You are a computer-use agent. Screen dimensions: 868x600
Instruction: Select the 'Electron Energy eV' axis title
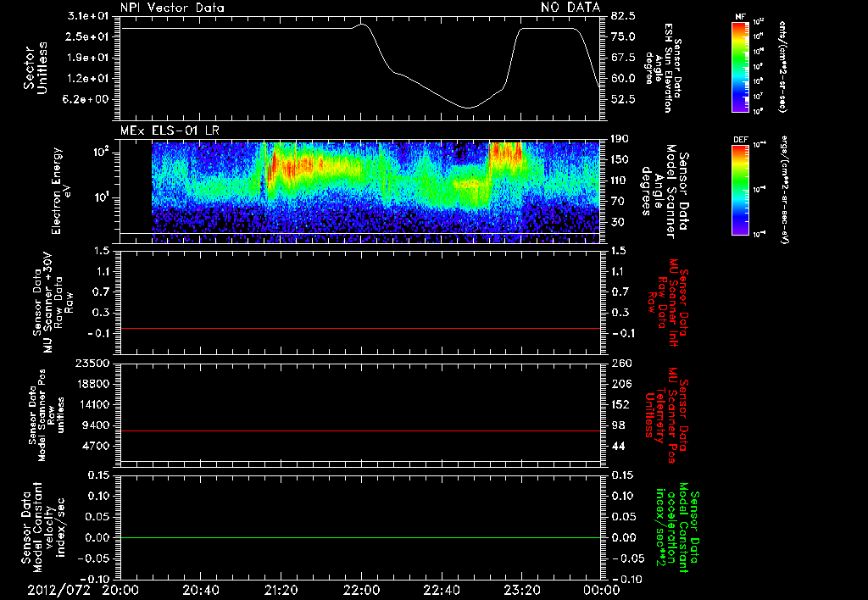61,191
